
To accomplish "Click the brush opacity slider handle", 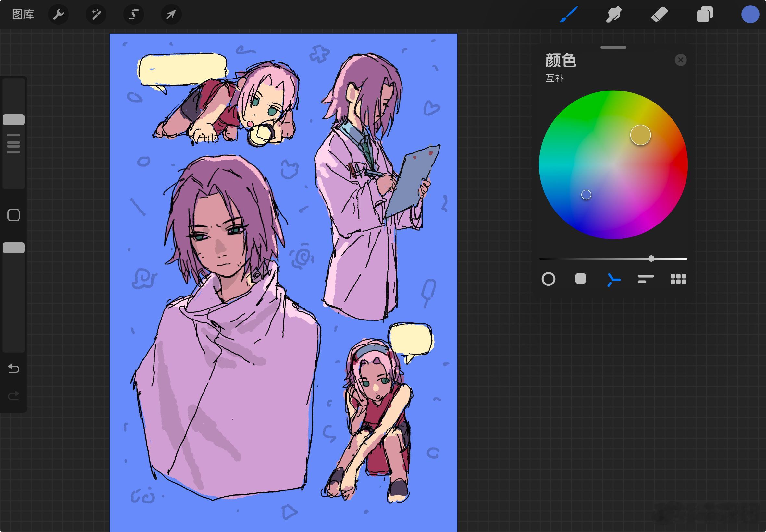I will pyautogui.click(x=14, y=248).
